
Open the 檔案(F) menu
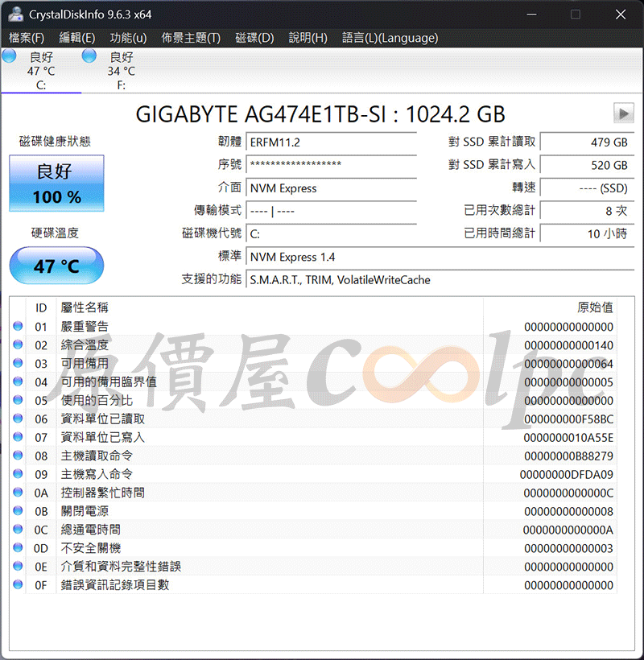(27, 38)
